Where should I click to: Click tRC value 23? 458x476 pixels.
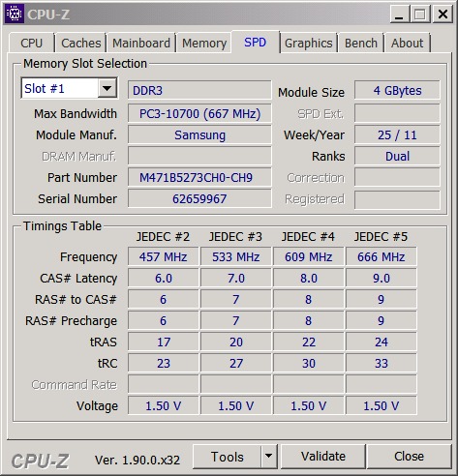tap(163, 363)
